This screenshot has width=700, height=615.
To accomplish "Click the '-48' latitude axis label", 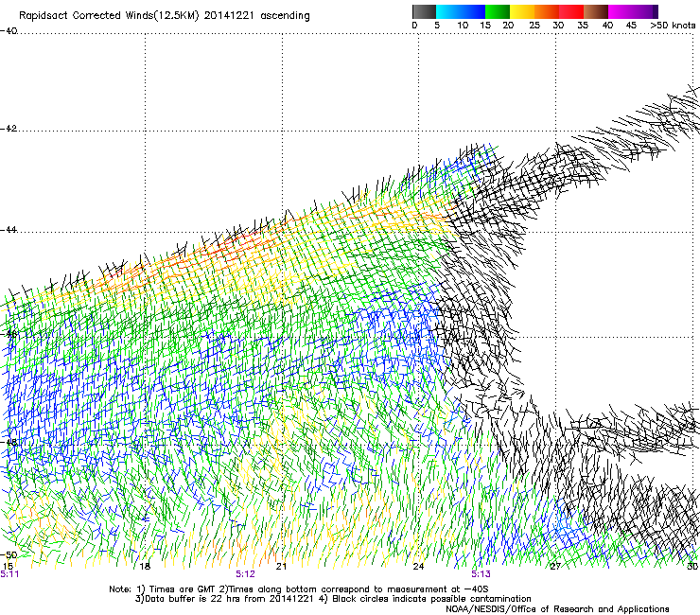I will point(9,442).
